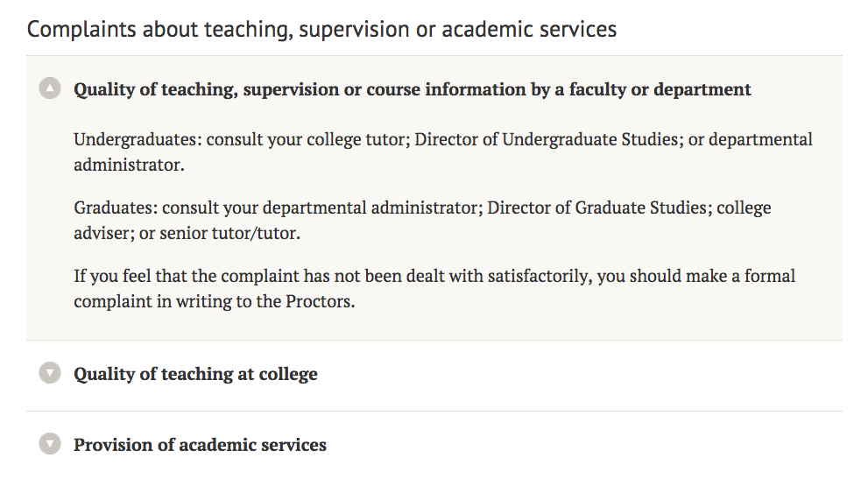Click the arrow icon beside Quality of teaching at college
Viewport: 868px width, 486px height.
point(51,373)
